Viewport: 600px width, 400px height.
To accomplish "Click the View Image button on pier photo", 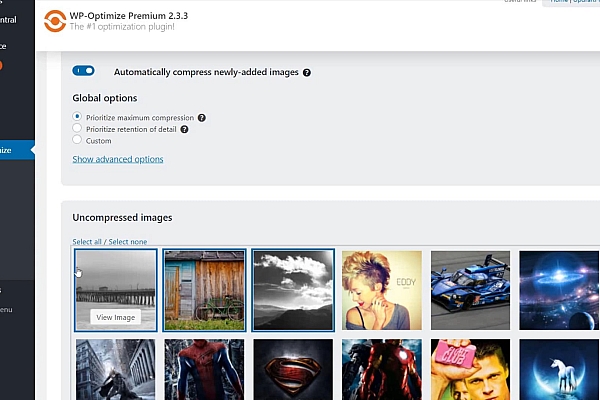I will 116,317.
